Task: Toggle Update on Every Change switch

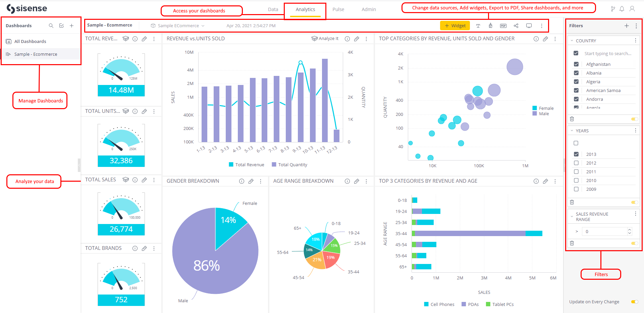Action: [x=635, y=302]
